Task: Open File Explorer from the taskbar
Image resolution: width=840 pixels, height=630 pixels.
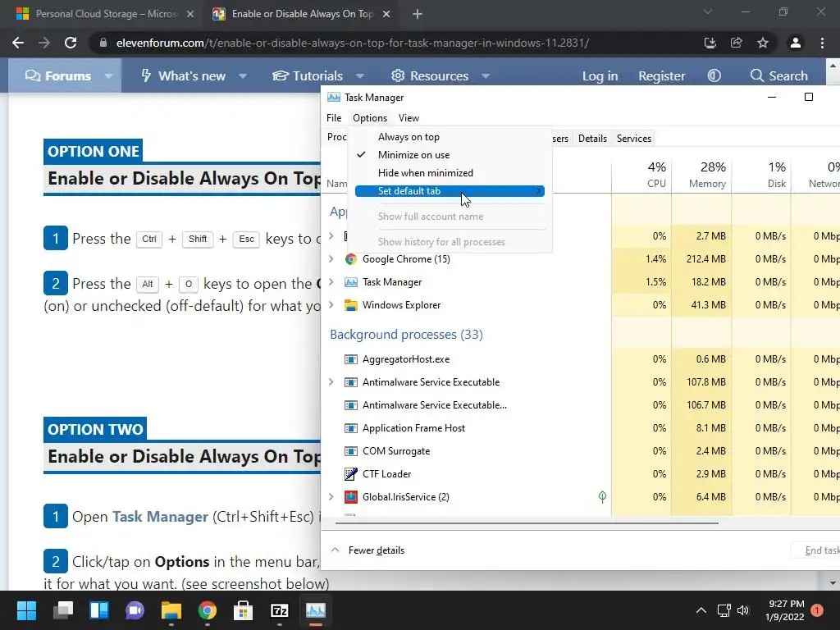Action: [171, 610]
